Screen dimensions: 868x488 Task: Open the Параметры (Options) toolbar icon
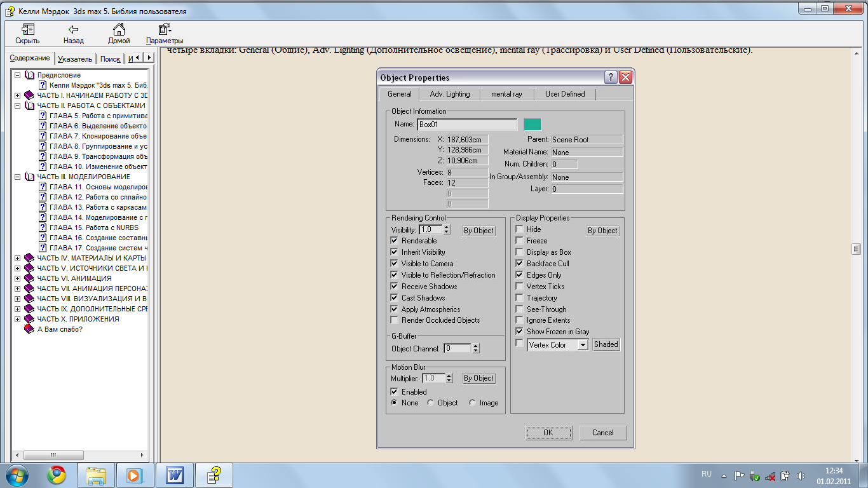coord(165,29)
